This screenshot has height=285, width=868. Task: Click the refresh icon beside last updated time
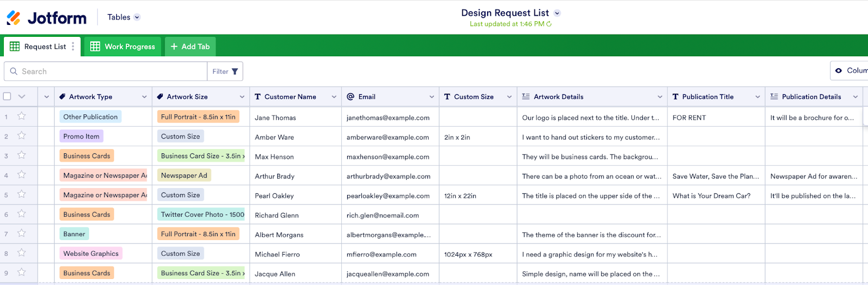[549, 24]
